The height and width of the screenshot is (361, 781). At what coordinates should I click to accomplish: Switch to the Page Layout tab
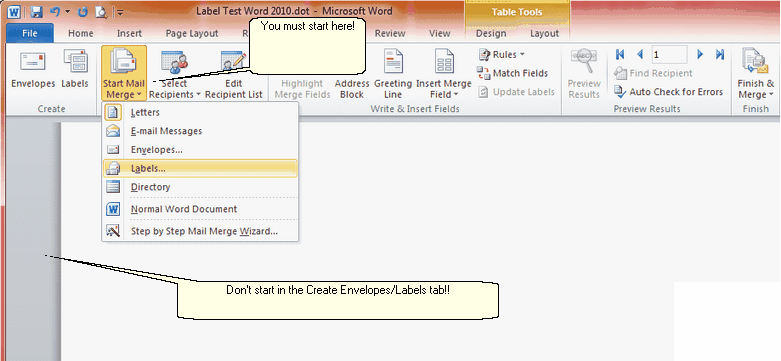coord(192,33)
